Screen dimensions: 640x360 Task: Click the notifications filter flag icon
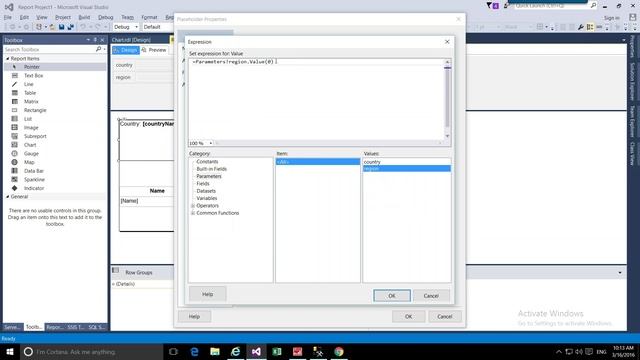(x=492, y=6)
